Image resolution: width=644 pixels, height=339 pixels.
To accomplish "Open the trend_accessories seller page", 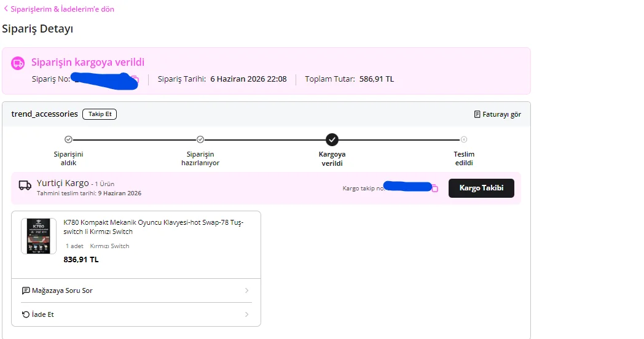I will (44, 114).
